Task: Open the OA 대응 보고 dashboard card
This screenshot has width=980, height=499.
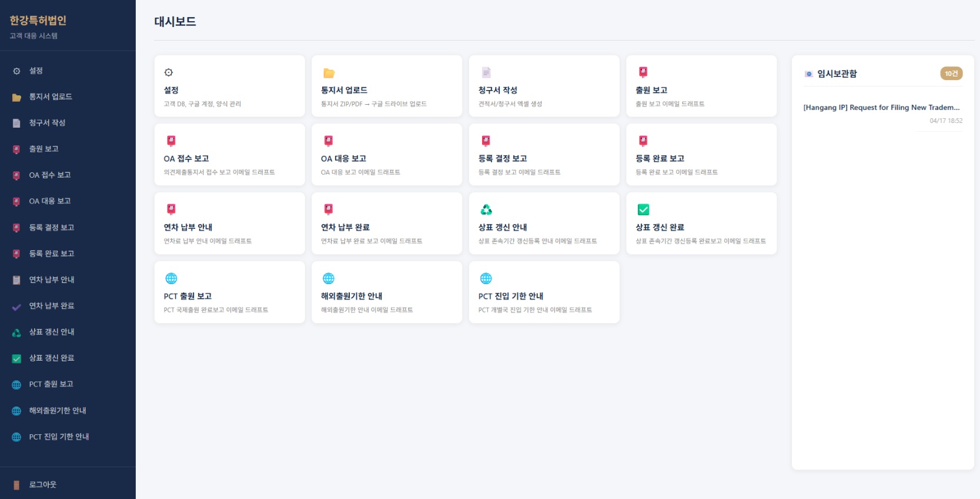Action: pyautogui.click(x=387, y=155)
